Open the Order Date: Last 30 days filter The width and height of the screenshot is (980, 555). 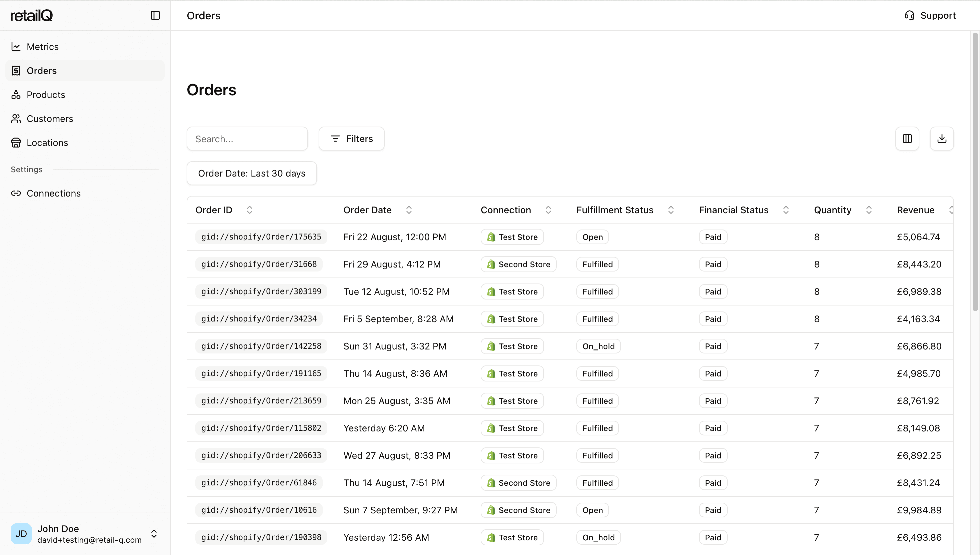pyautogui.click(x=252, y=174)
